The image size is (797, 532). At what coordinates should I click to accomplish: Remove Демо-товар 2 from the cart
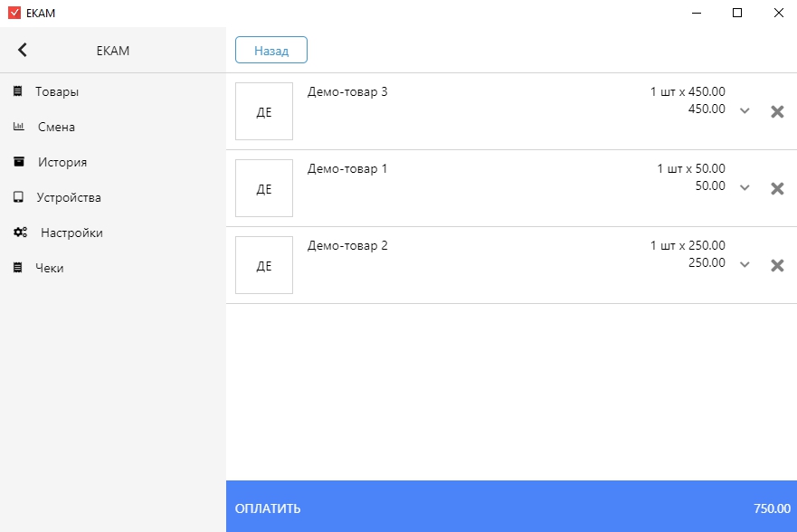click(x=777, y=265)
